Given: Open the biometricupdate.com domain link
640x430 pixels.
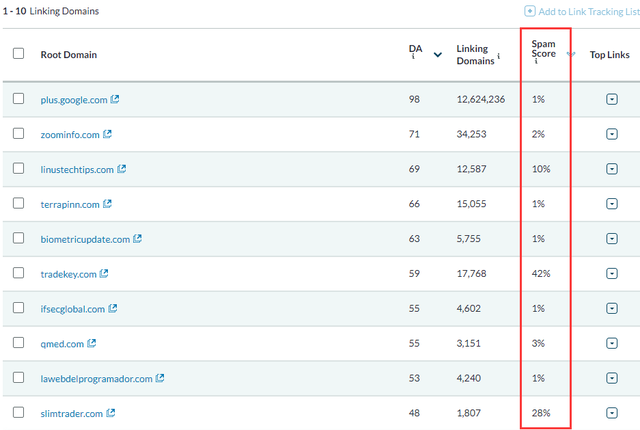Looking at the screenshot, I should coord(85,239).
